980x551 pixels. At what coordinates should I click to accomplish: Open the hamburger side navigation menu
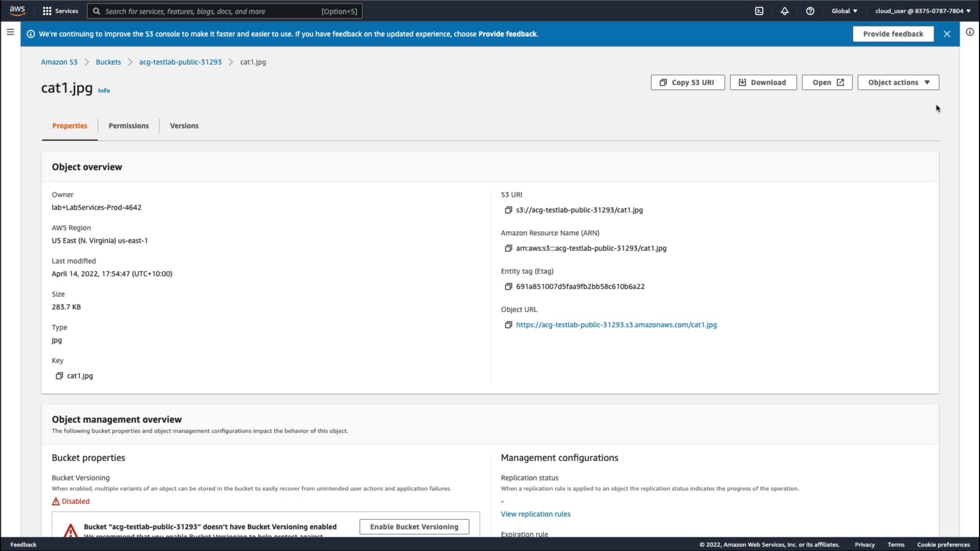[x=10, y=32]
